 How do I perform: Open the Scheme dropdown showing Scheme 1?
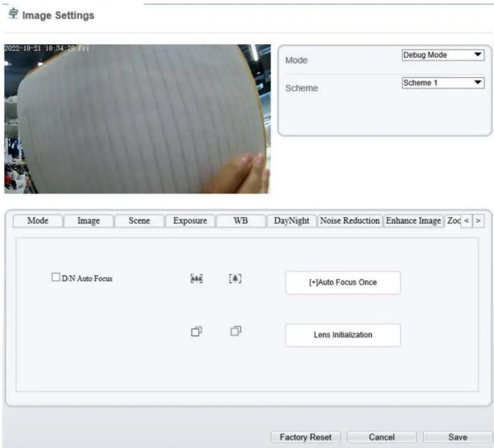click(x=443, y=83)
